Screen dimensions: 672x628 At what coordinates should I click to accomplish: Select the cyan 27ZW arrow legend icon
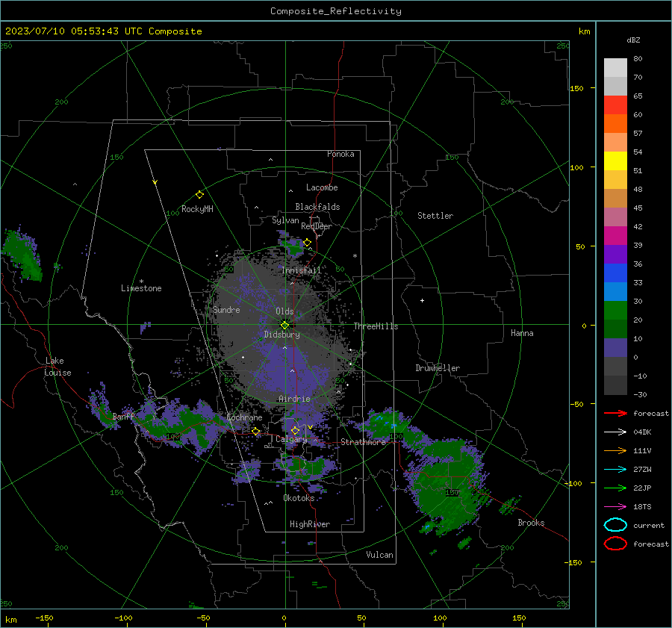[x=615, y=470]
